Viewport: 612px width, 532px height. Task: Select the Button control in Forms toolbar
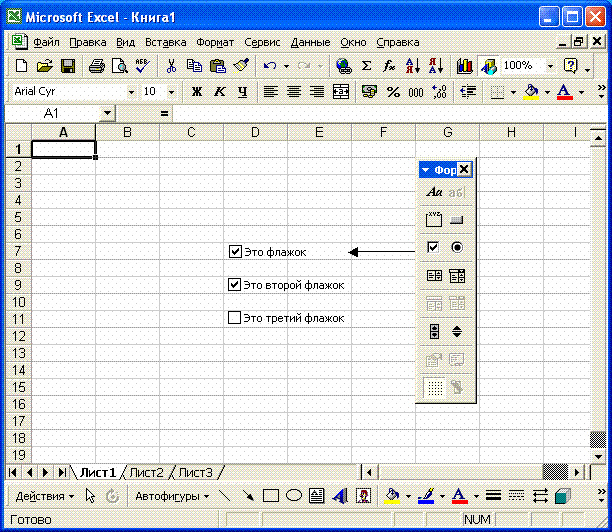point(457,220)
